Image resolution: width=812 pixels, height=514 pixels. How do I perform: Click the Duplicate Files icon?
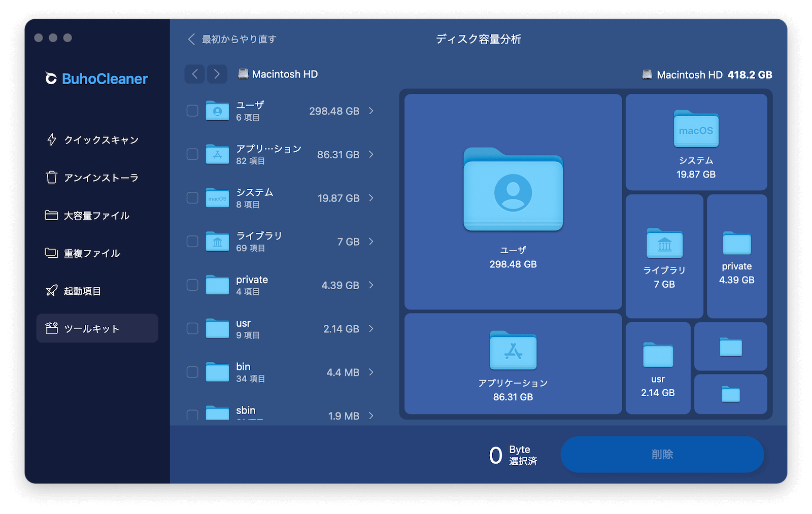point(51,253)
